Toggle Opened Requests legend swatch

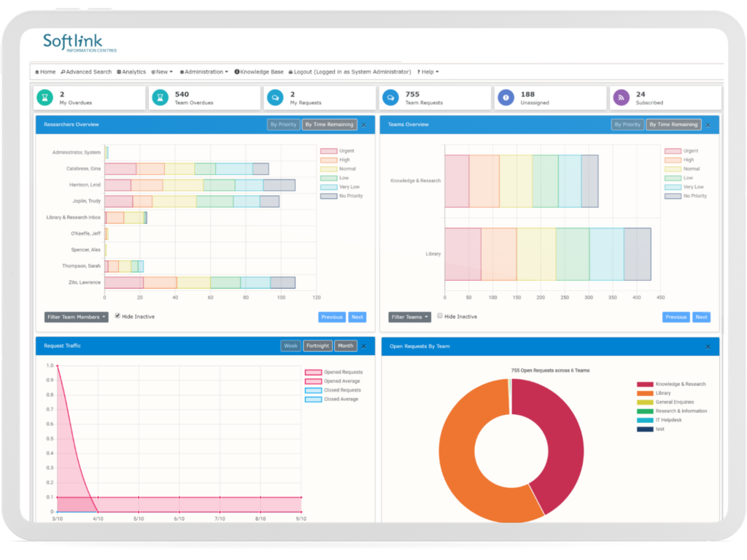313,373
